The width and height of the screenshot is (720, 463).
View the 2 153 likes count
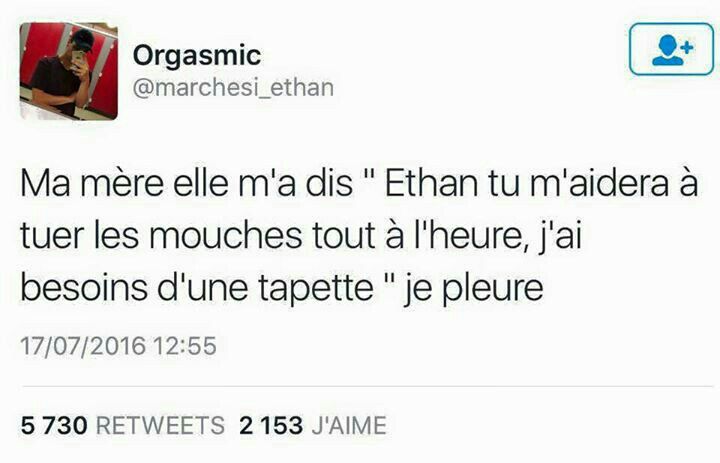pos(271,425)
